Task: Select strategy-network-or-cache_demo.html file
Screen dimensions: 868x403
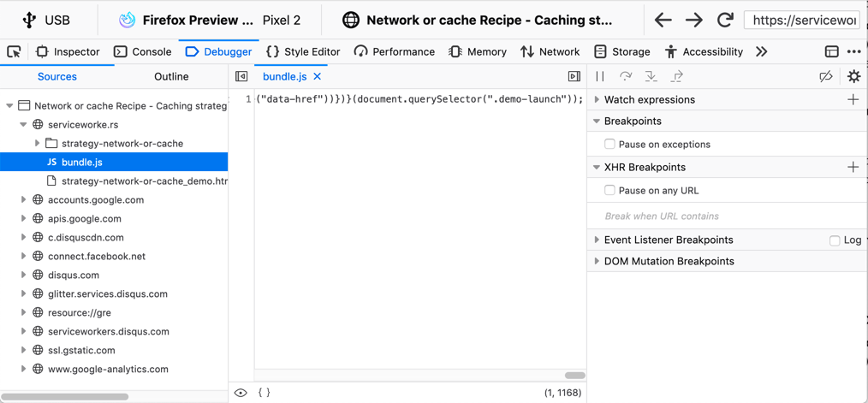Action: 144,181
